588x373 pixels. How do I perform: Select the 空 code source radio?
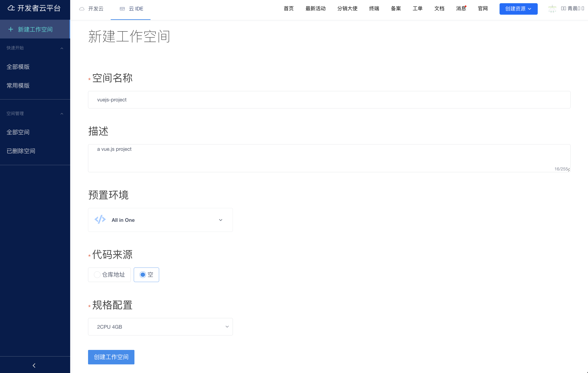(x=143, y=275)
